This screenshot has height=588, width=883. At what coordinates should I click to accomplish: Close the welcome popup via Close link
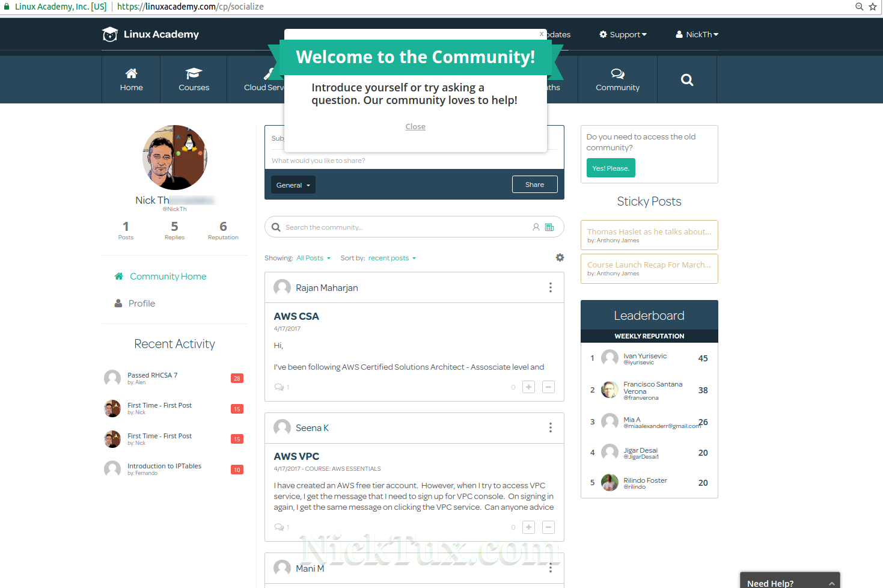[x=415, y=127]
